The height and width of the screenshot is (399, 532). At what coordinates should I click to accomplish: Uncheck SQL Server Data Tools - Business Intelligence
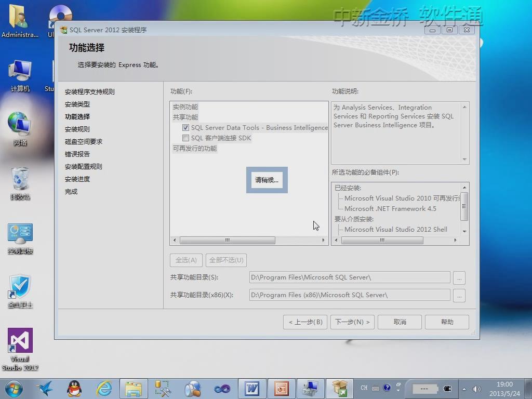(x=185, y=128)
